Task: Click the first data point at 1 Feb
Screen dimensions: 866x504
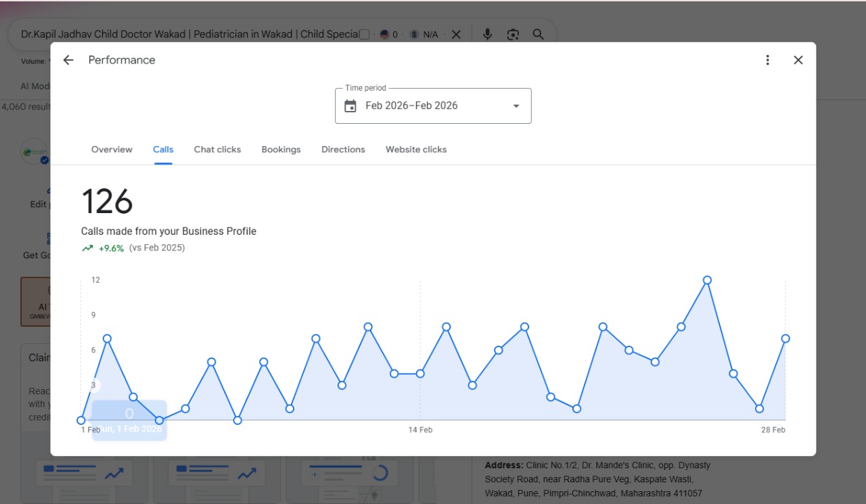Action: [x=81, y=420]
